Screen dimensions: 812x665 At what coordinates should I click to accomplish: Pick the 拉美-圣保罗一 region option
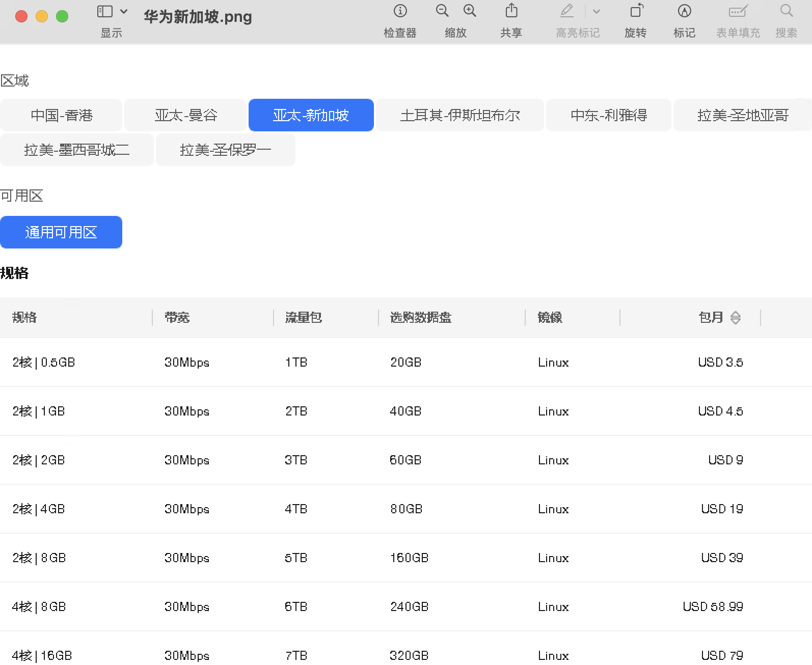click(x=225, y=150)
